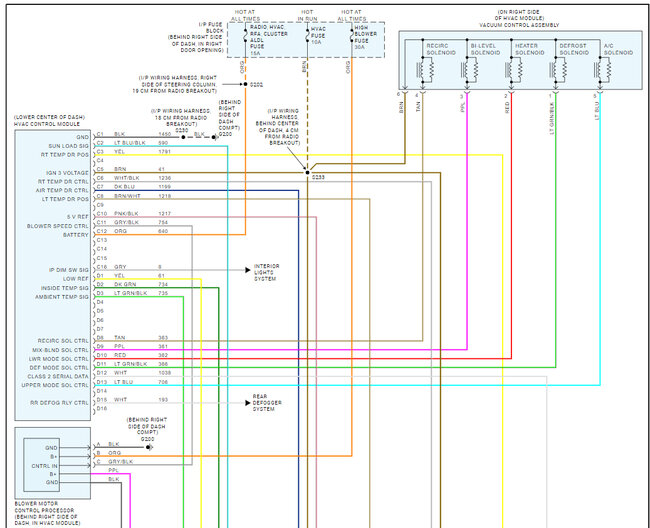Click the LT BLU/BLK wire color at C2

pyautogui.click(x=130, y=143)
